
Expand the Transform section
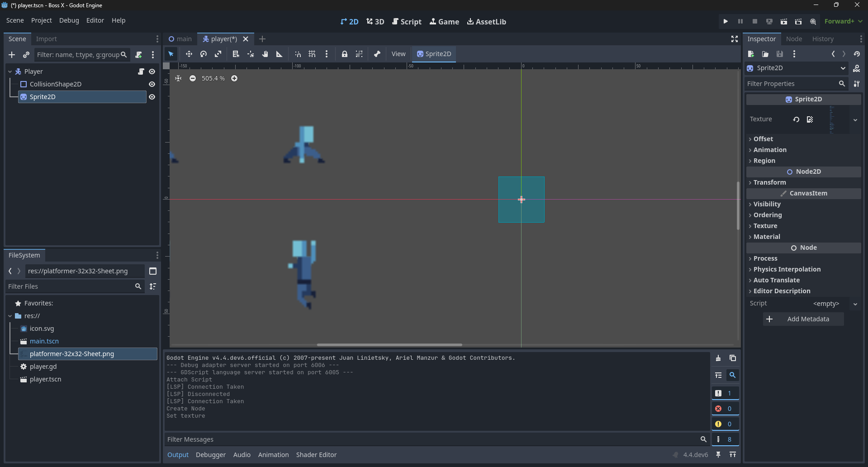click(x=803, y=182)
